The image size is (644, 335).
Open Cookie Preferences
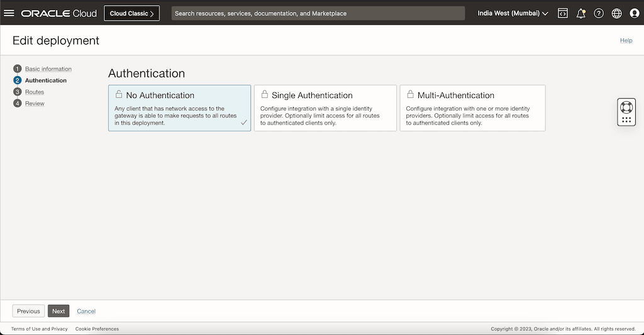[97, 329]
